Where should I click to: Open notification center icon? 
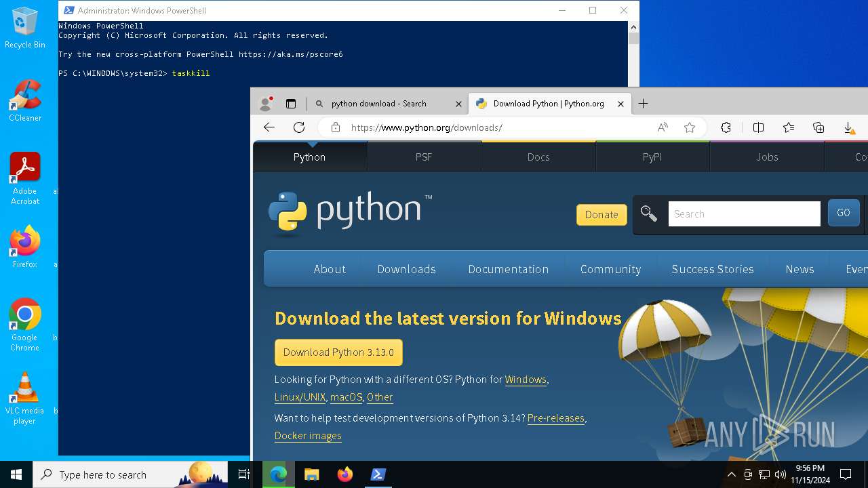(x=846, y=474)
